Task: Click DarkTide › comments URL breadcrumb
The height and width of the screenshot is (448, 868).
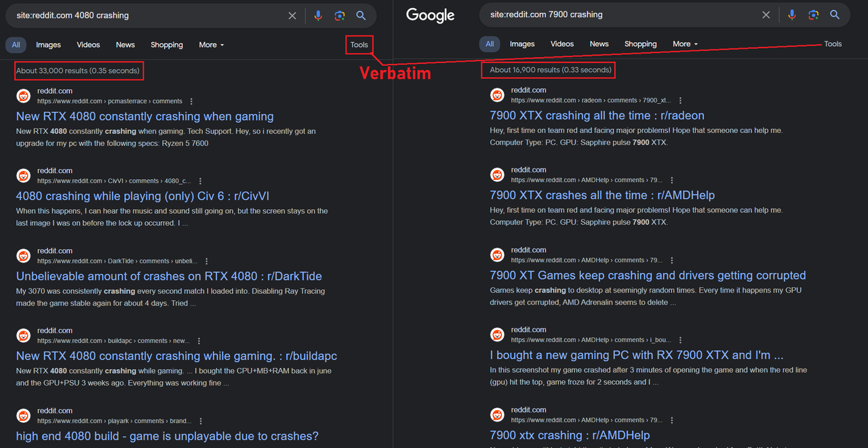Action: (x=118, y=261)
